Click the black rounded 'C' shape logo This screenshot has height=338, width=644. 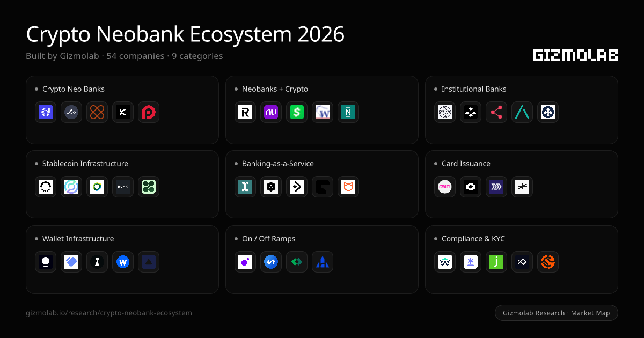323,187
